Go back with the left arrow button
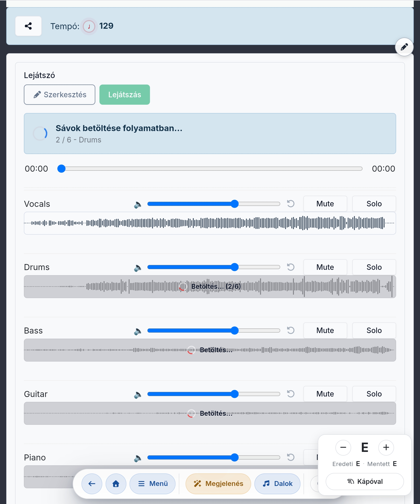420x504 pixels. click(92, 484)
